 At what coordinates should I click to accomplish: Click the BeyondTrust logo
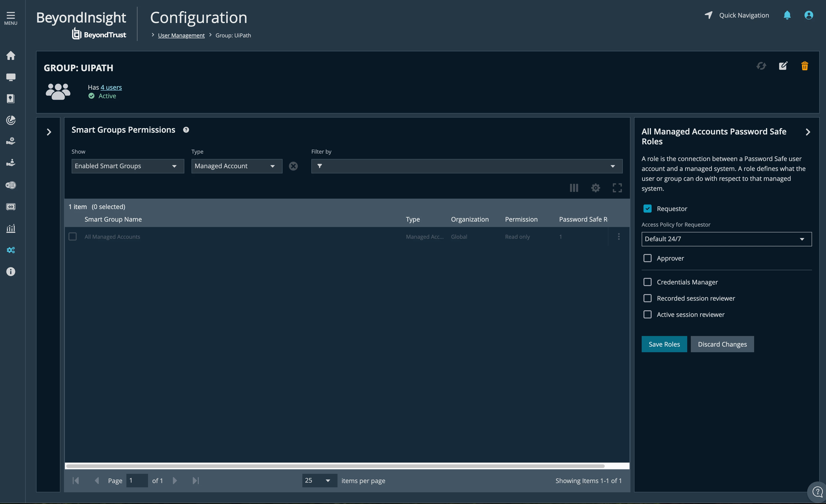[99, 34]
